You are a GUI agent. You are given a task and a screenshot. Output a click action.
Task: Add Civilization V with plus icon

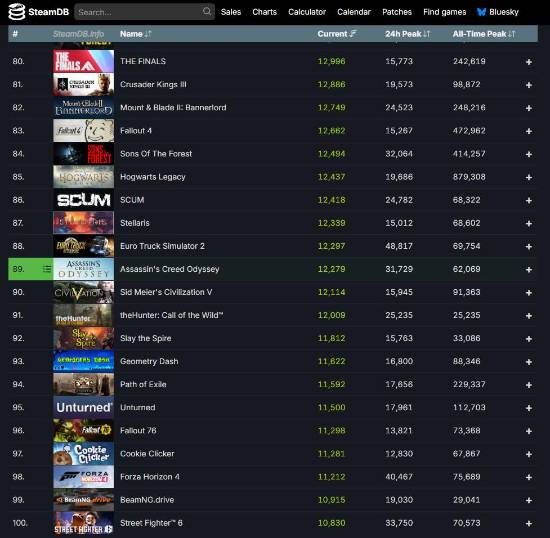(529, 293)
